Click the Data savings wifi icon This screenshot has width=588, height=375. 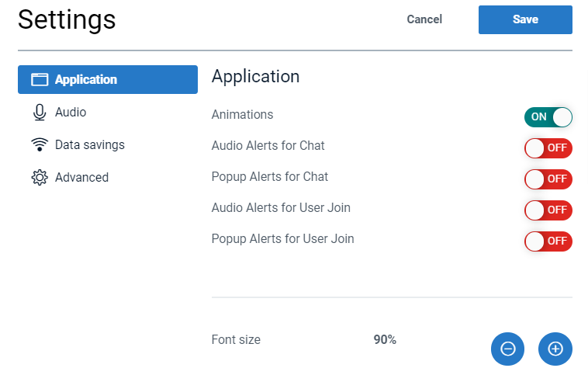(40, 145)
